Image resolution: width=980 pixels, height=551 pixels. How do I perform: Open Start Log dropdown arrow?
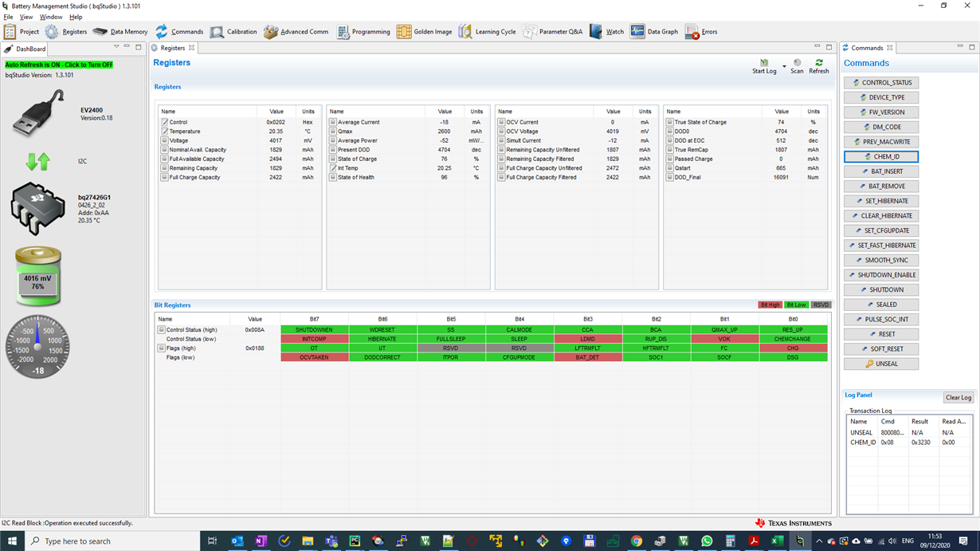(x=784, y=66)
